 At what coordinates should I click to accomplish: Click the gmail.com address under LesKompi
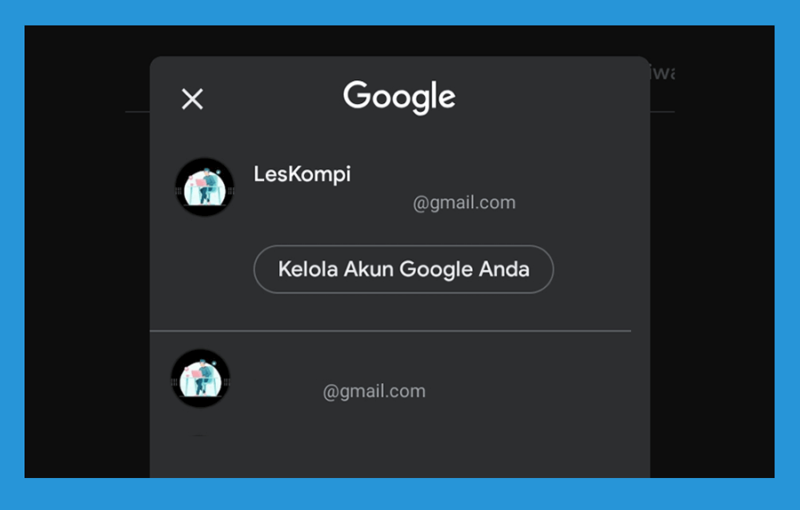coord(464,202)
